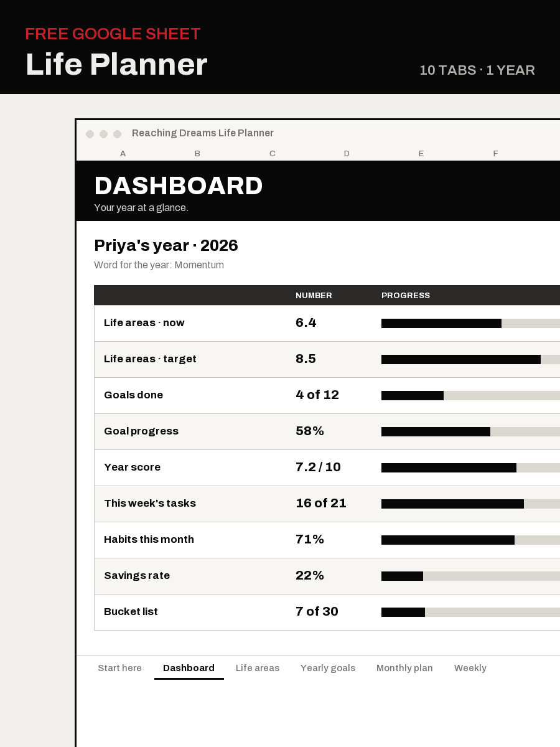Select the 'Goal progress' label cell
The image size is (560, 747).
coord(141,431)
